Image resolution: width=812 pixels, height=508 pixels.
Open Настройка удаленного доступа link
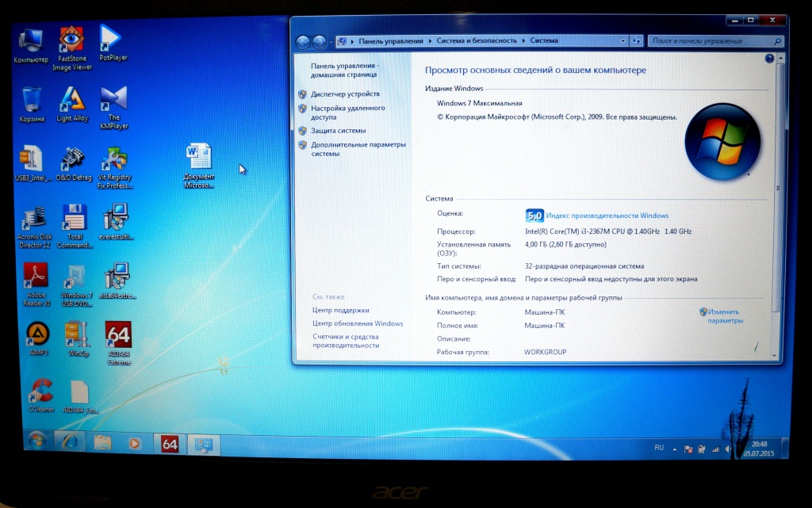click(348, 113)
